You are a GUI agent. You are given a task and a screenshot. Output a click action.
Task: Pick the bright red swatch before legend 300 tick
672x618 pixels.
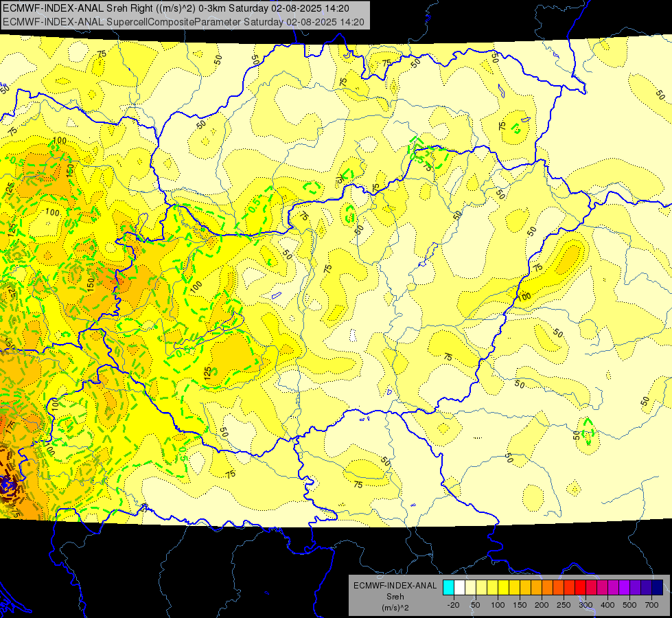pyautogui.click(x=580, y=587)
